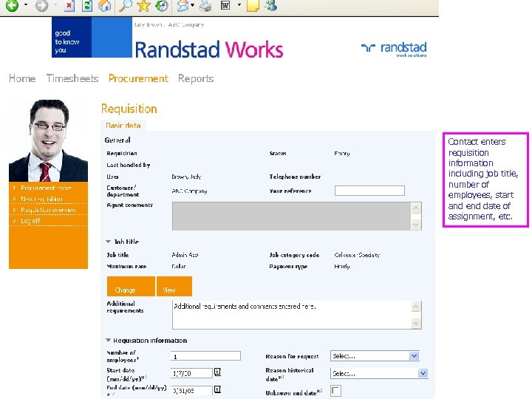Open the Edit with Word dropdown arrow
Image resolution: width=532 pixels, height=399 pixels.
point(239,5)
